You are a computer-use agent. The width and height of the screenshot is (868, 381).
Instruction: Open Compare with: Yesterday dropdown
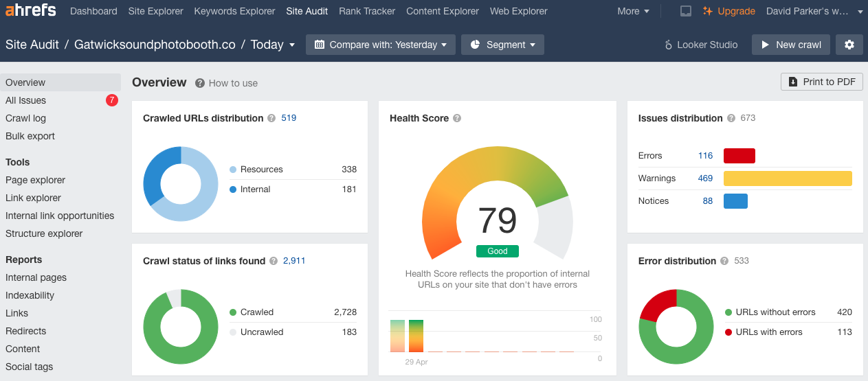click(380, 45)
